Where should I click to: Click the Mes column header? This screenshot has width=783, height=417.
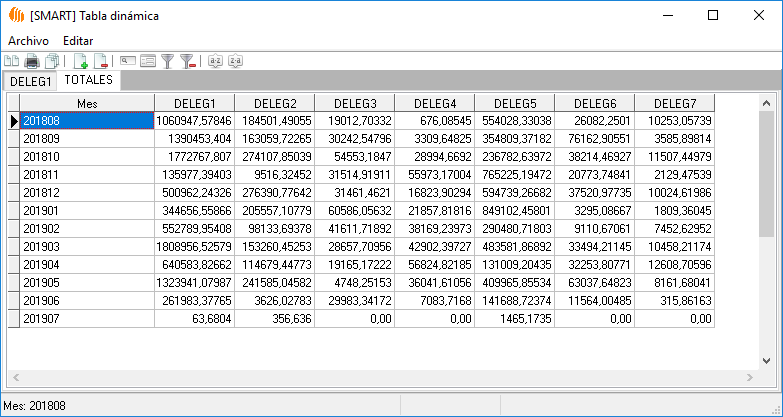coord(87,102)
